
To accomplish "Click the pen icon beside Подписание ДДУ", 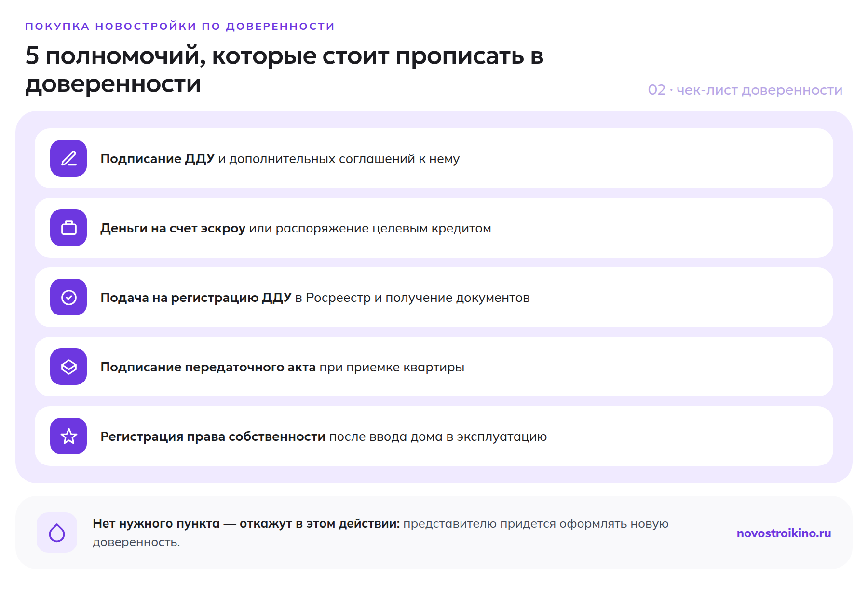I will click(x=68, y=158).
